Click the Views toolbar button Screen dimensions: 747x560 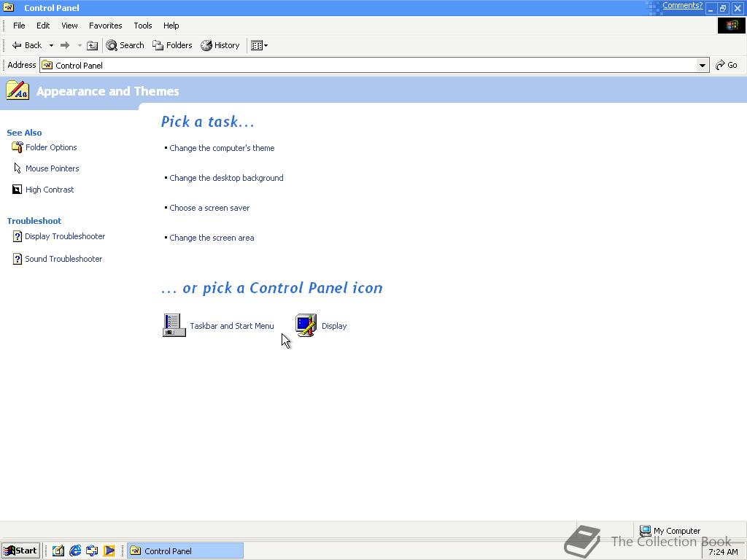[x=259, y=45]
